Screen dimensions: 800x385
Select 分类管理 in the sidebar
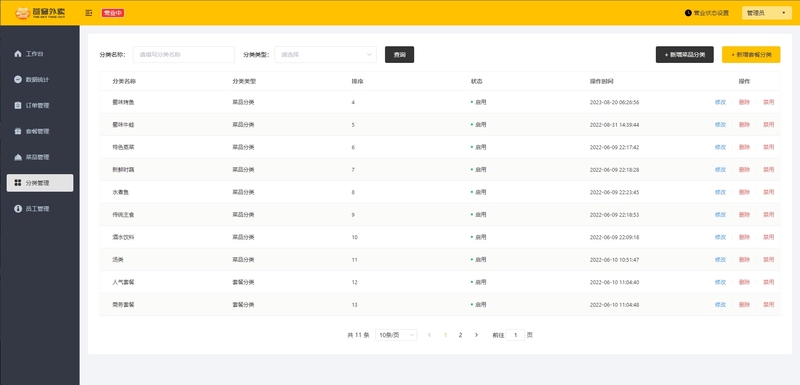(40, 183)
